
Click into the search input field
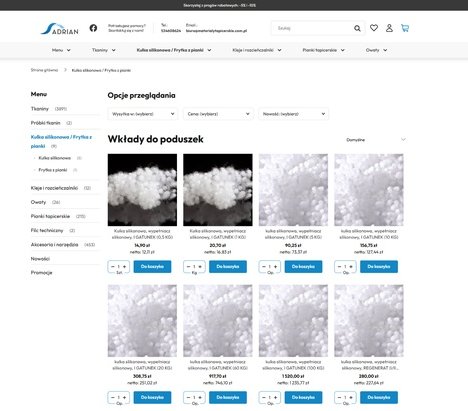pyautogui.click(x=313, y=28)
